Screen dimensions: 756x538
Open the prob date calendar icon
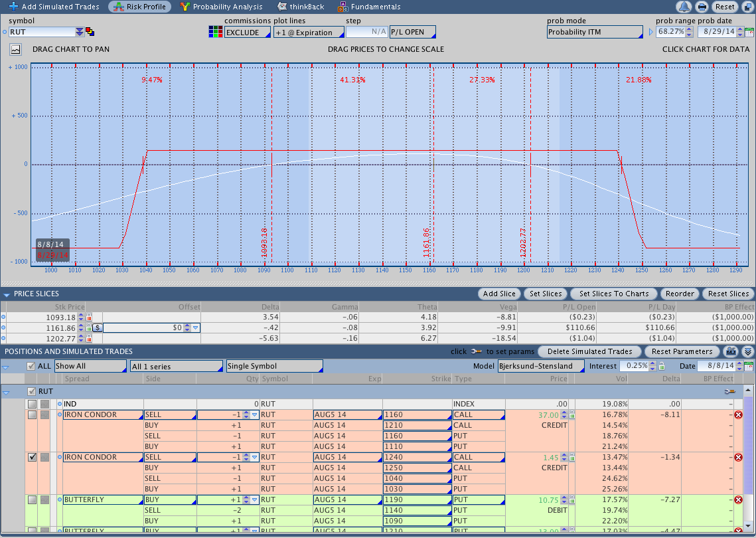point(749,32)
